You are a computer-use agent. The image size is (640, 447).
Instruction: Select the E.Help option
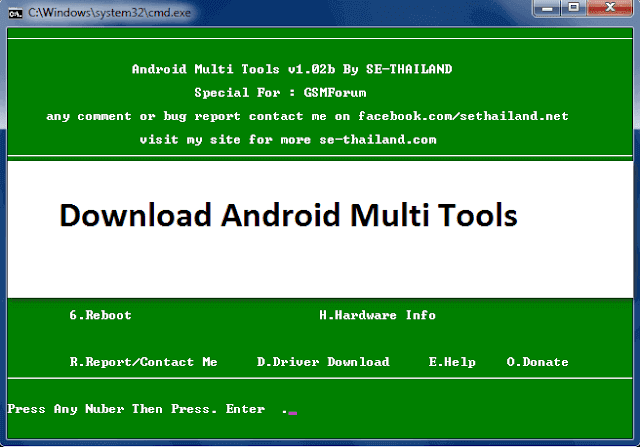click(452, 362)
